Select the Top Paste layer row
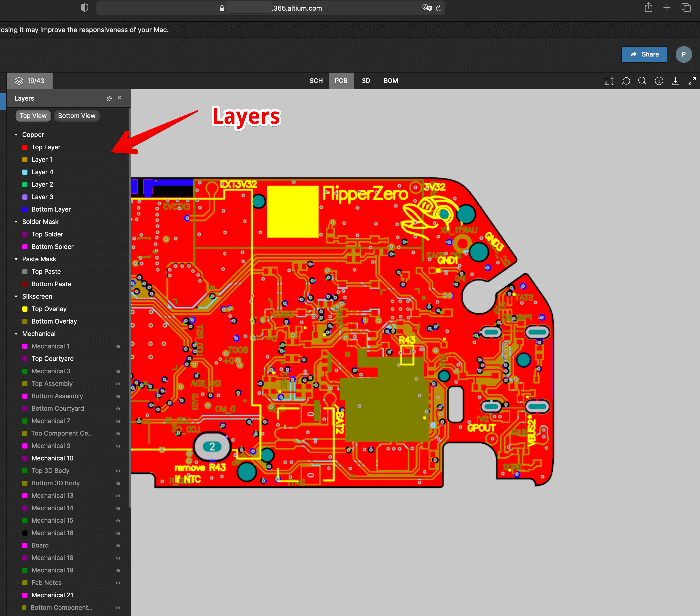The image size is (700, 616). (x=68, y=272)
